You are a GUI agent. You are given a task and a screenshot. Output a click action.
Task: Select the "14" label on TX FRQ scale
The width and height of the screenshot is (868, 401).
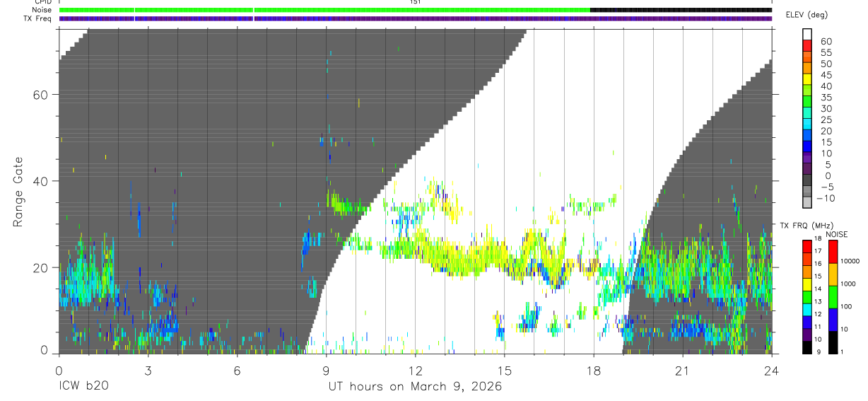click(x=818, y=289)
